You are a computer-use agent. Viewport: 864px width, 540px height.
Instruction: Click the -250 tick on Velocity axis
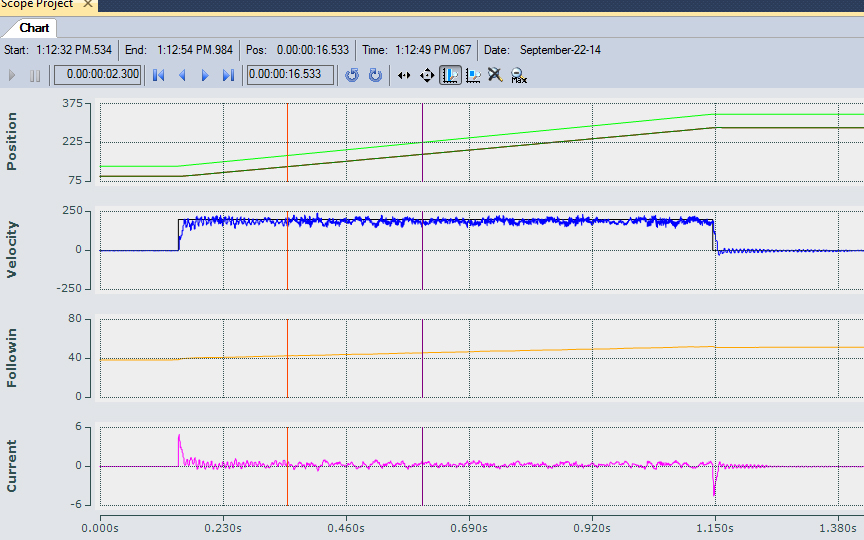[x=69, y=289]
